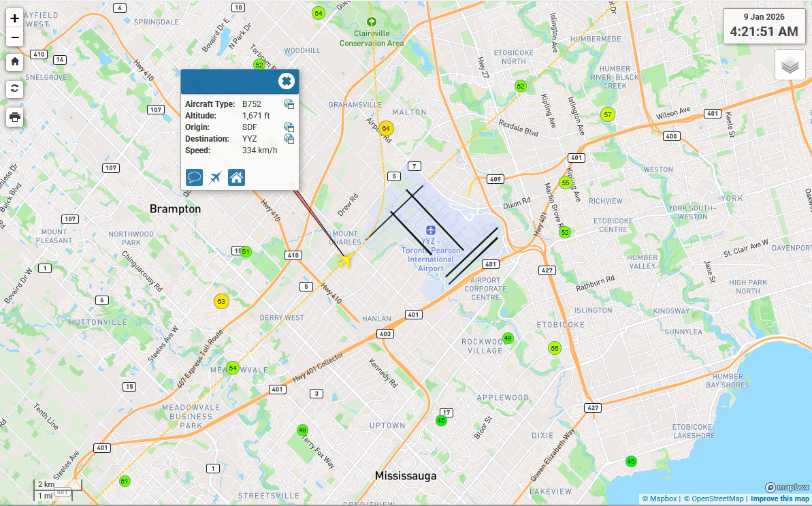
Task: Select the yellow aircraft on the map
Action: [x=346, y=260]
